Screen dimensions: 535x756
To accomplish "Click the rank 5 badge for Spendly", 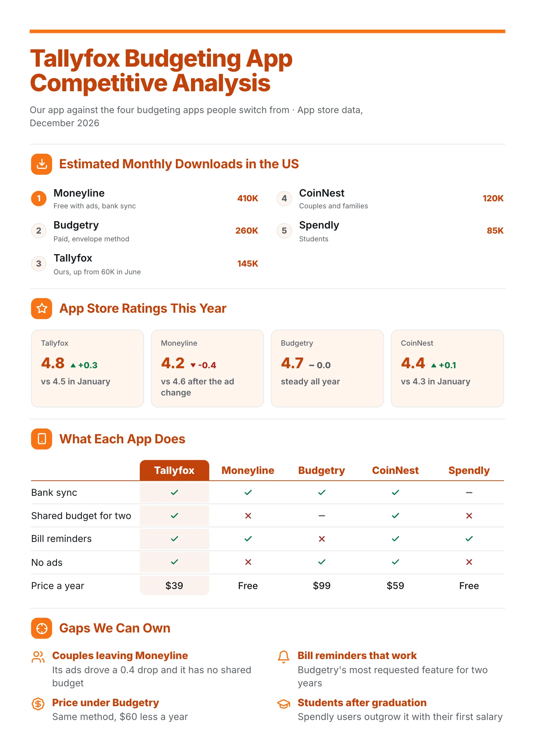I will 284,231.
